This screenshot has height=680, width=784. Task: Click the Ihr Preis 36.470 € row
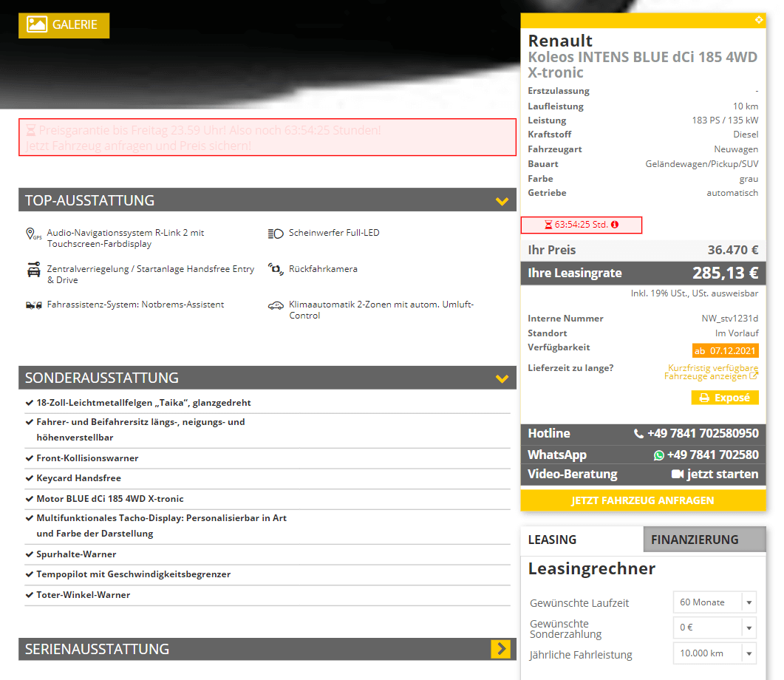click(x=643, y=251)
